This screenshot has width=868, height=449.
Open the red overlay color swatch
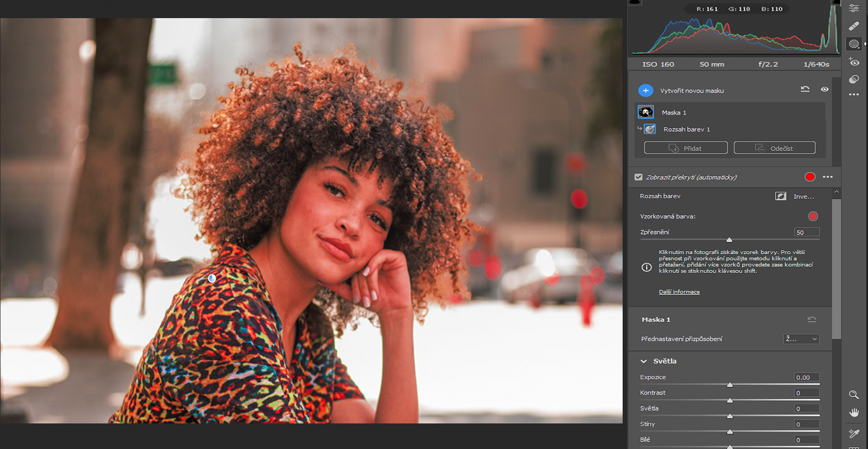[x=810, y=177]
